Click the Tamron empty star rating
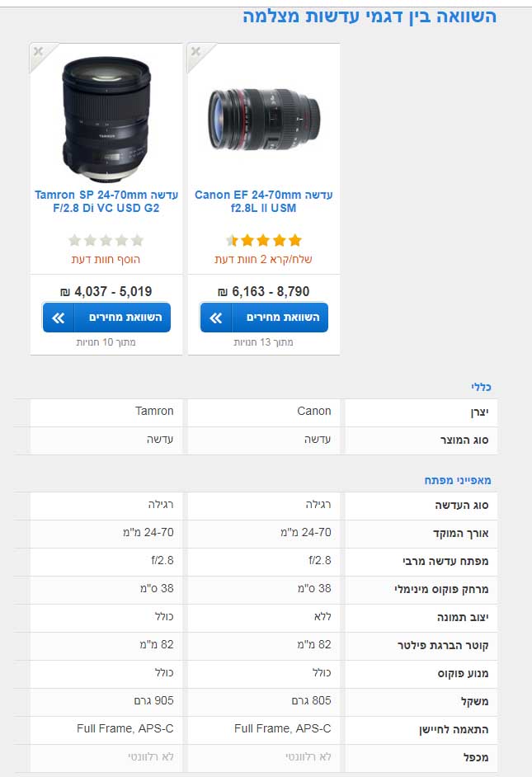 tap(106, 241)
